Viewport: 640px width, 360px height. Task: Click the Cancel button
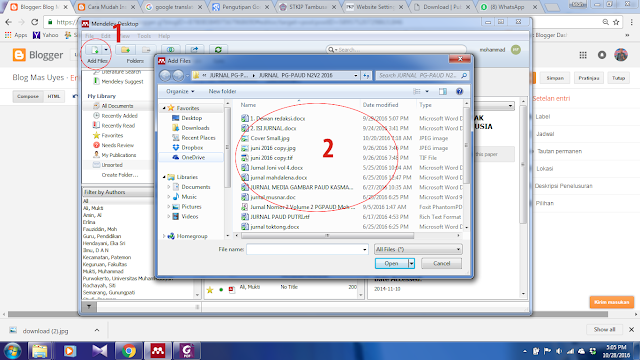(x=441, y=263)
